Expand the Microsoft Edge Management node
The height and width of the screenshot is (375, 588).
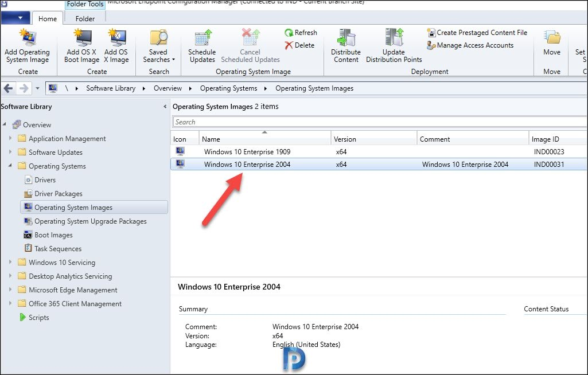[10, 290]
